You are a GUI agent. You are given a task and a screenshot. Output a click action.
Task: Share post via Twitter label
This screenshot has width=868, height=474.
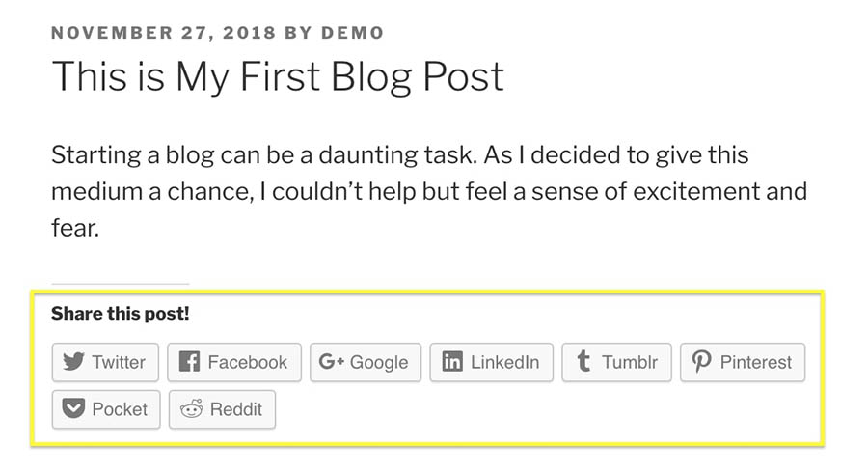pos(119,362)
